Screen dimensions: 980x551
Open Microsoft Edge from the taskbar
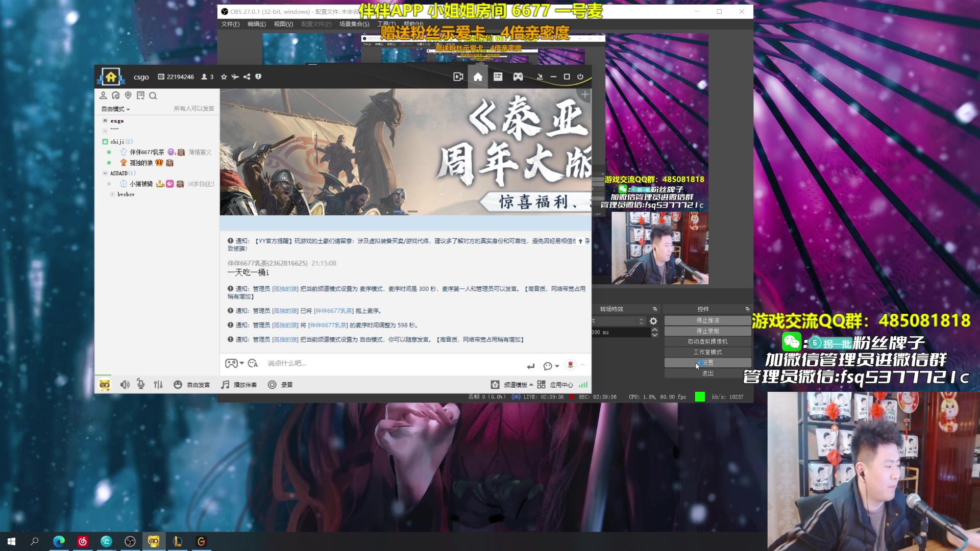pos(59,541)
